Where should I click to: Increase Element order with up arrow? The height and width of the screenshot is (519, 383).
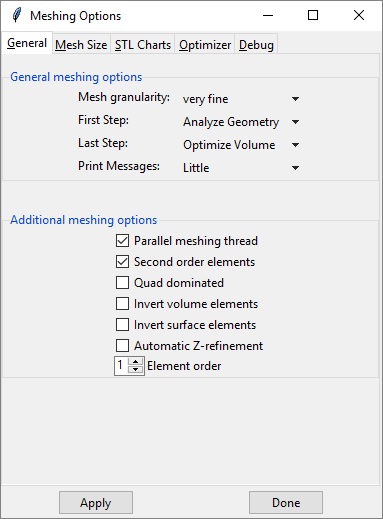[x=135, y=362]
